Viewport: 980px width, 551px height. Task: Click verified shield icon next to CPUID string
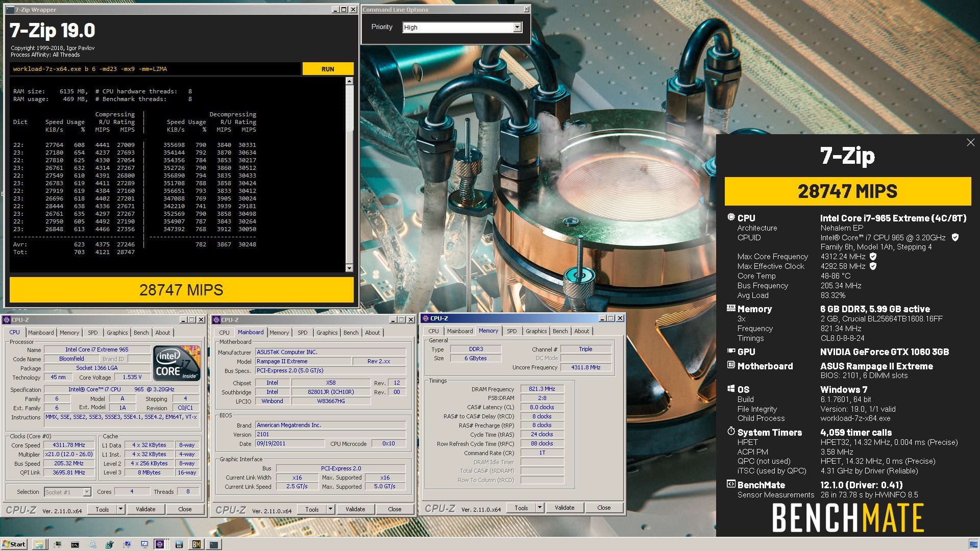[955, 237]
